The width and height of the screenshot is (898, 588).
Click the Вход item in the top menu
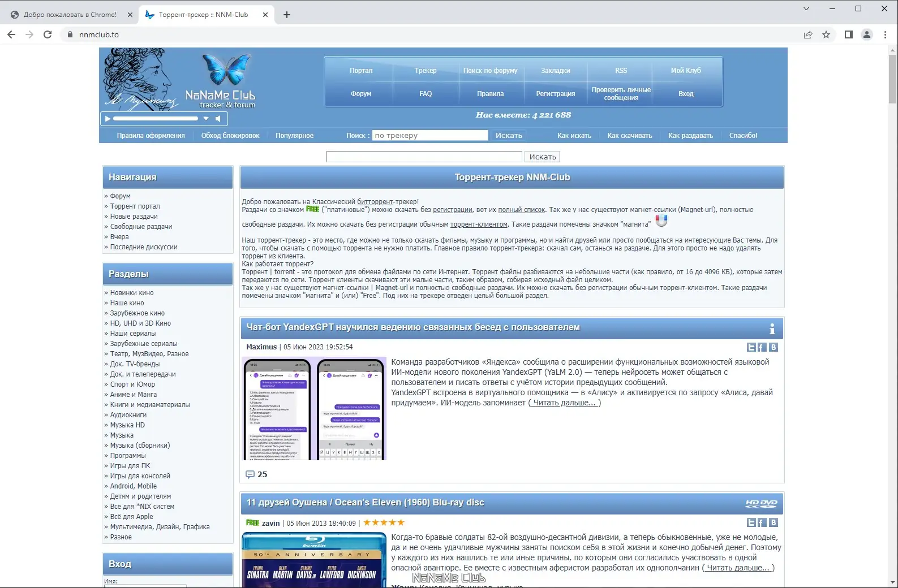[x=686, y=94]
